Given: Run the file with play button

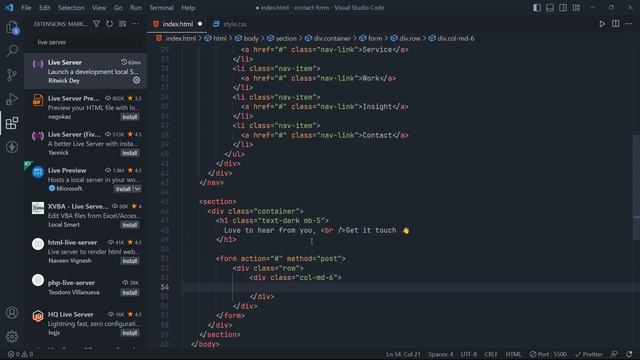Looking at the screenshot, I should click(602, 24).
